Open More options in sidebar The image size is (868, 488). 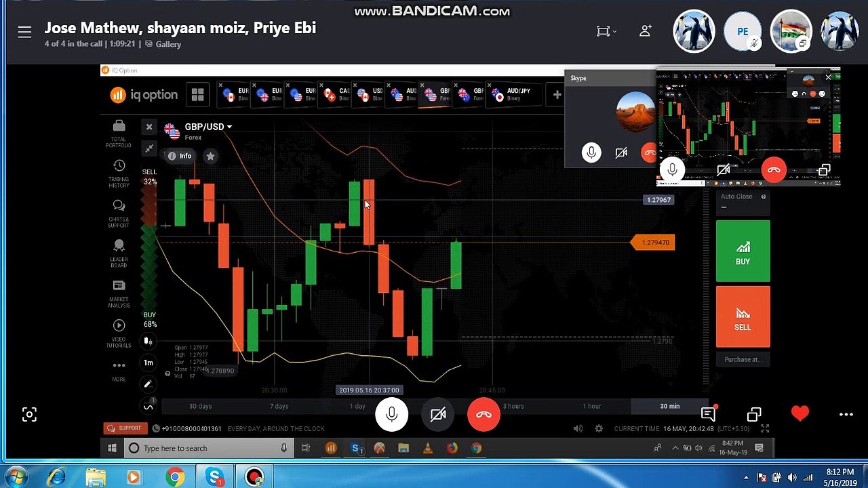click(119, 371)
